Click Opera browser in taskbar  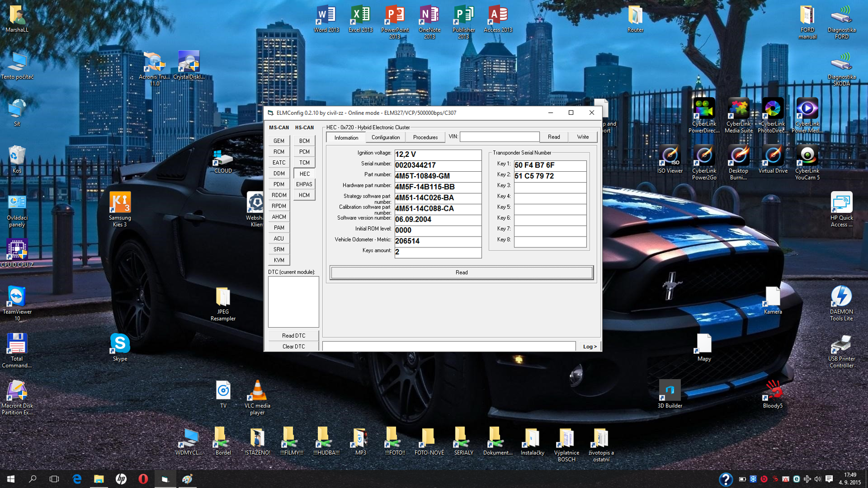[x=143, y=479]
